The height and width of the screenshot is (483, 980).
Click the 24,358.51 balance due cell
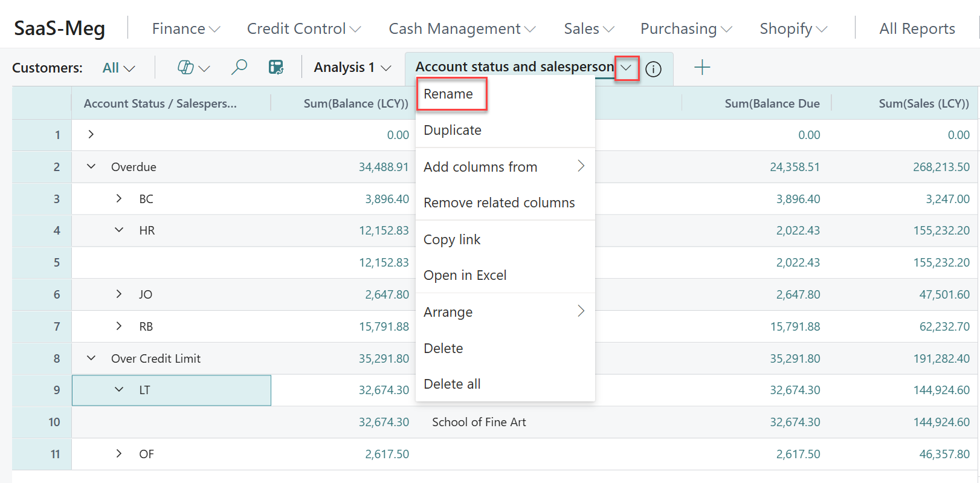pos(795,167)
